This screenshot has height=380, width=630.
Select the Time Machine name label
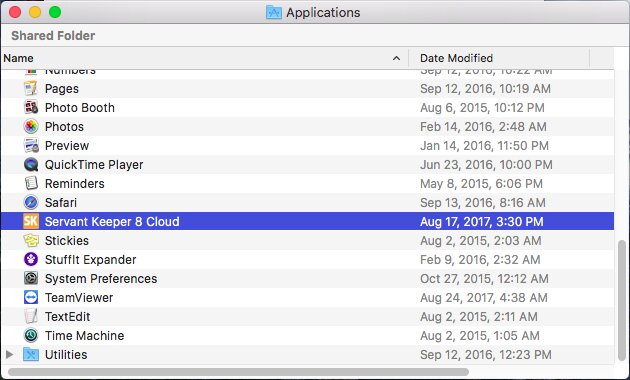[84, 335]
